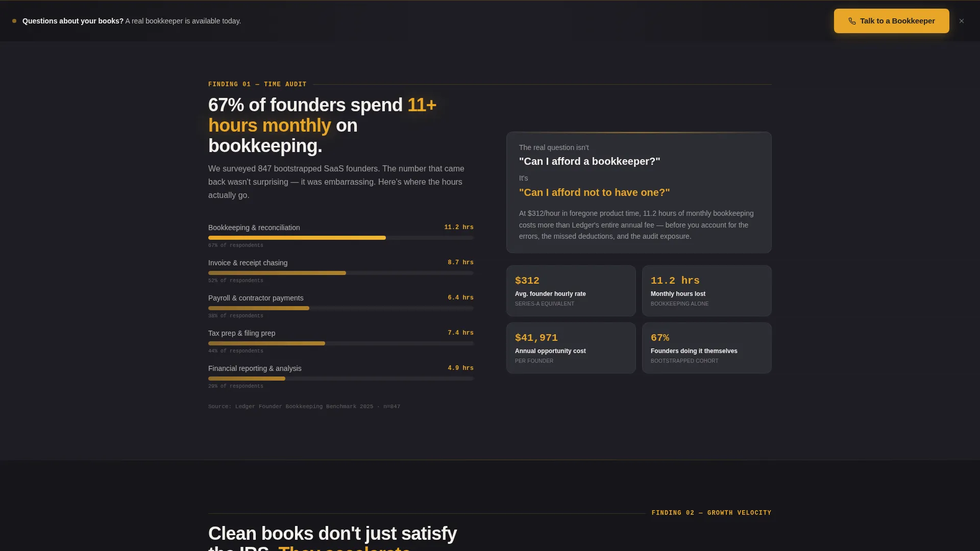Click the "Can I afford not to have one?" quote
Viewport: 980px width, 551px height.
594,192
